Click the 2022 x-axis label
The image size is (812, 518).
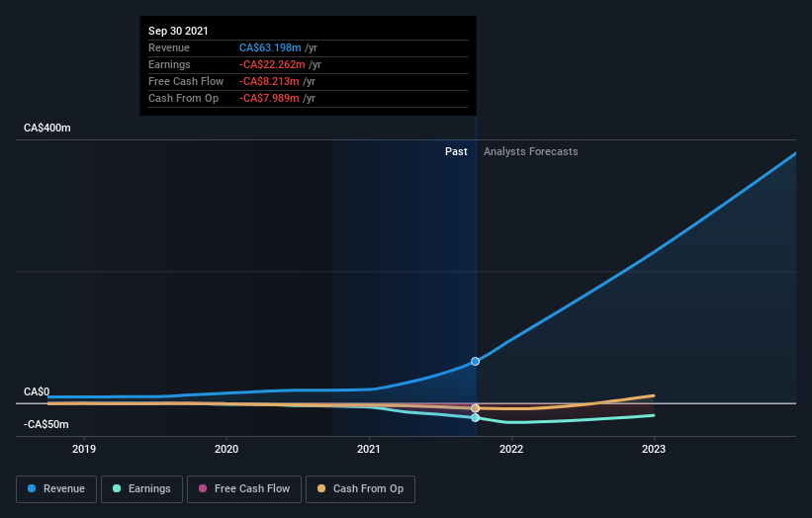(511, 449)
